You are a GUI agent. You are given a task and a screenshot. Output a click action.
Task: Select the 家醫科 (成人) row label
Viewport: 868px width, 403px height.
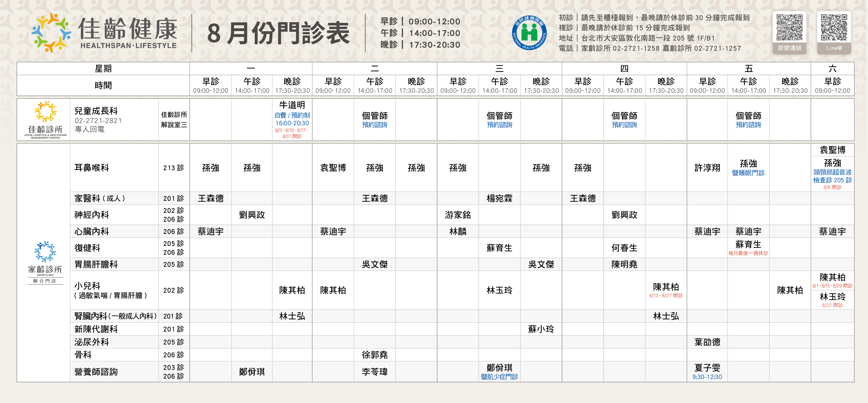click(100, 198)
